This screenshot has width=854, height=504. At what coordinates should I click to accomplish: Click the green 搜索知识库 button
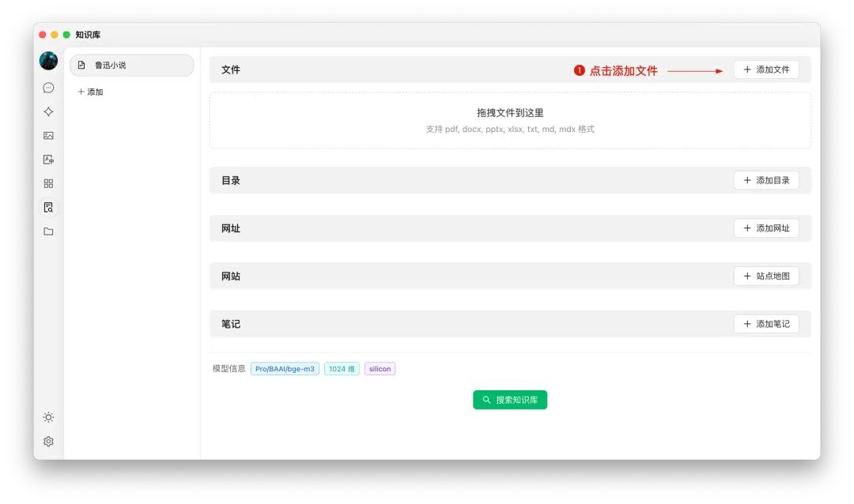point(510,400)
